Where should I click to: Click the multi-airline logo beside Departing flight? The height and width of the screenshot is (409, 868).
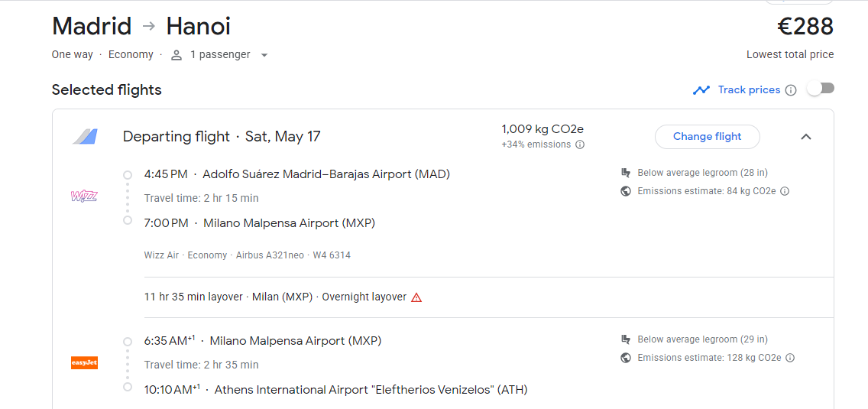point(85,137)
